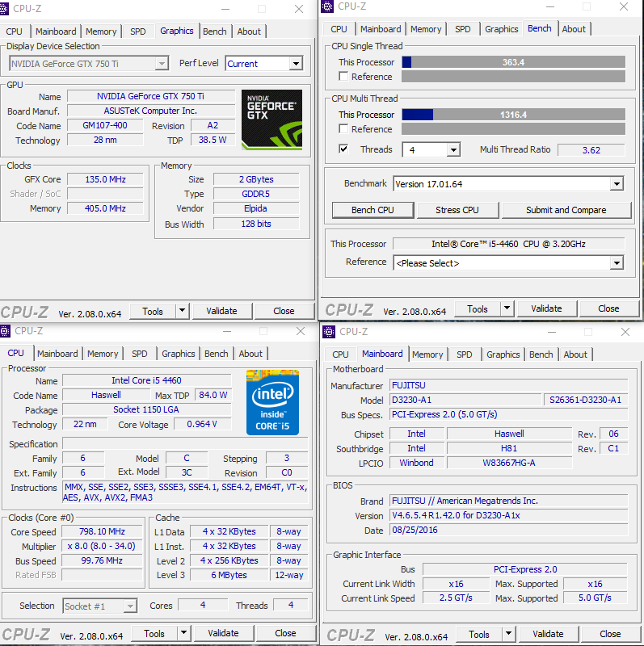Click the GPU Code Name GM107-400 value
The image size is (644, 646).
click(x=105, y=125)
